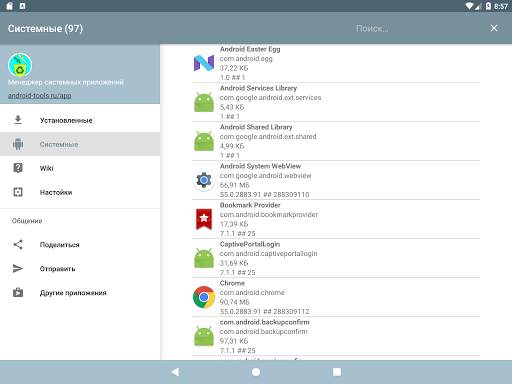Click the Системные (97) header title
512x384 pixels.
[x=45, y=29]
